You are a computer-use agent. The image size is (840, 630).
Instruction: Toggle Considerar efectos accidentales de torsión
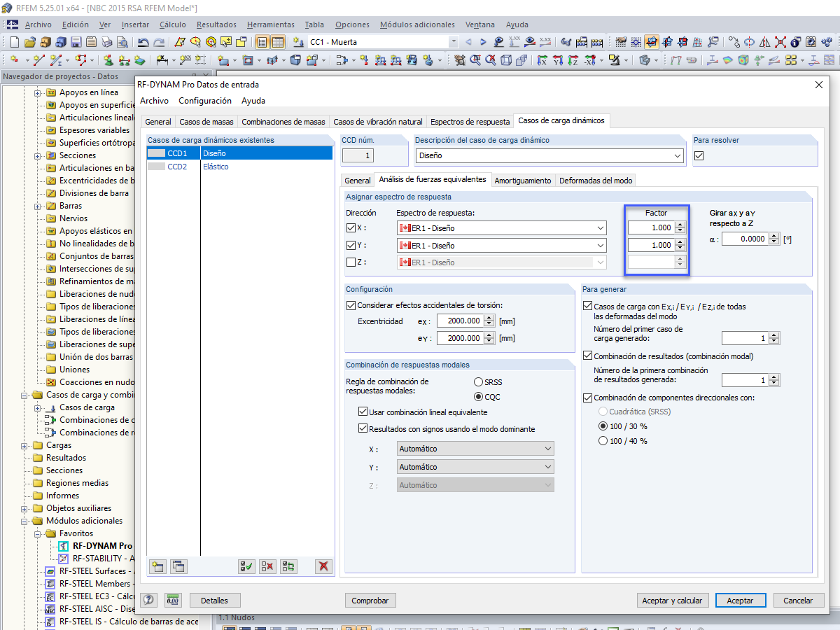tap(351, 305)
